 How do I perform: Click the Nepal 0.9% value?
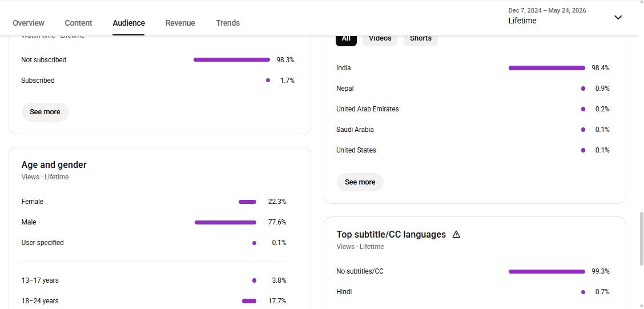pos(602,89)
